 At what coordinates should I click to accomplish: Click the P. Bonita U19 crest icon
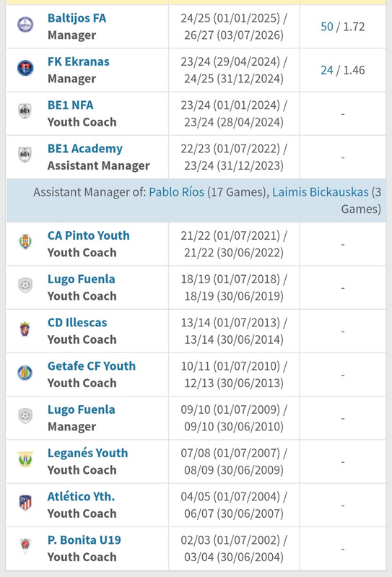click(x=25, y=546)
